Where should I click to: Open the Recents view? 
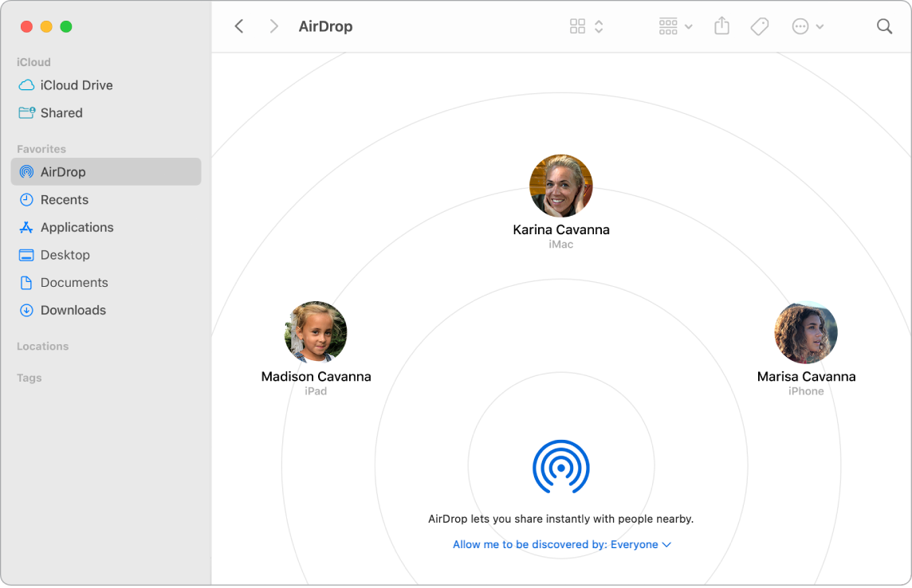[65, 199]
